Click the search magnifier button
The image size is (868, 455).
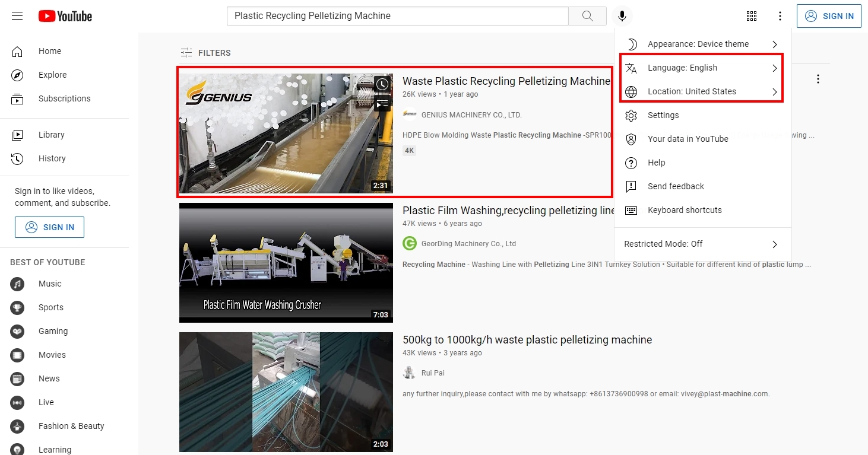click(x=587, y=16)
